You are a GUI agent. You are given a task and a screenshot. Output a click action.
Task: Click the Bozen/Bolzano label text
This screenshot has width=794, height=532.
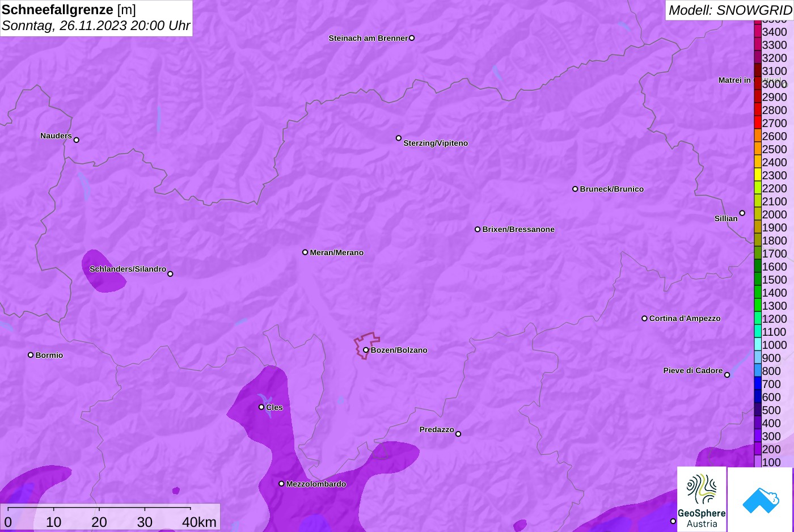pos(399,350)
